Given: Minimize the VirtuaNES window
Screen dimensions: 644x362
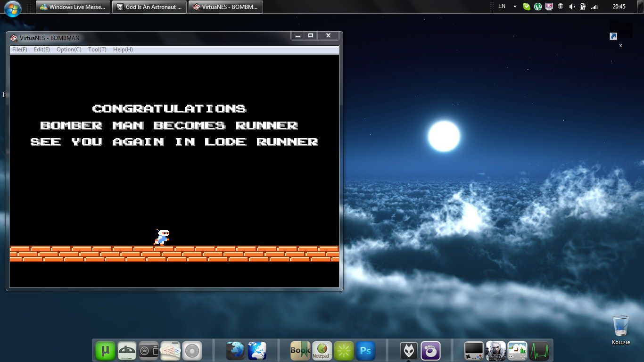Looking at the screenshot, I should point(297,36).
